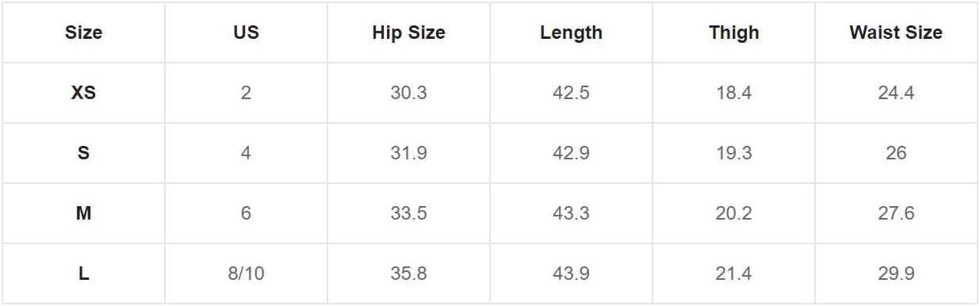Select the S size row label
The image size is (980, 306).
pyautogui.click(x=83, y=153)
